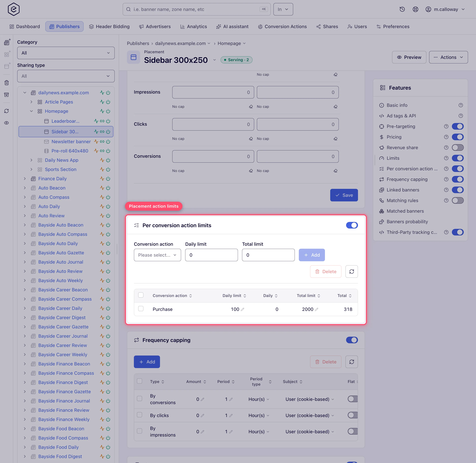The height and width of the screenshot is (463, 476).
Task: Switch to Conversion Actions tab
Action: coord(282,26)
